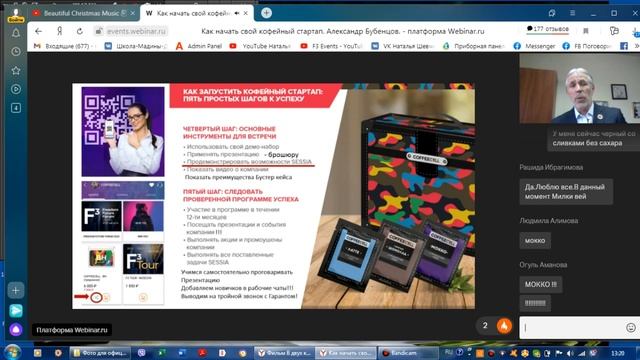640x360 pixels.
Task: Open the 177 reviews badge
Action: 548,29
